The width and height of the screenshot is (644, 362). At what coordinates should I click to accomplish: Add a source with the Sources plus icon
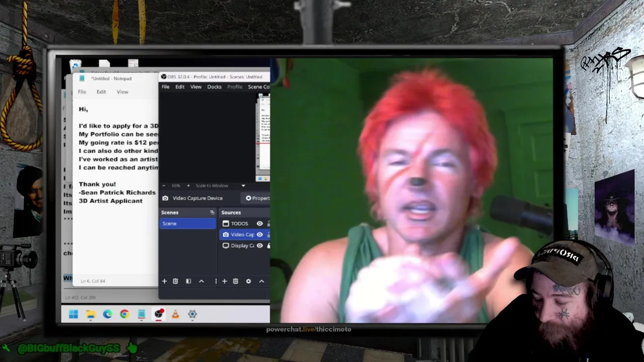(224, 281)
